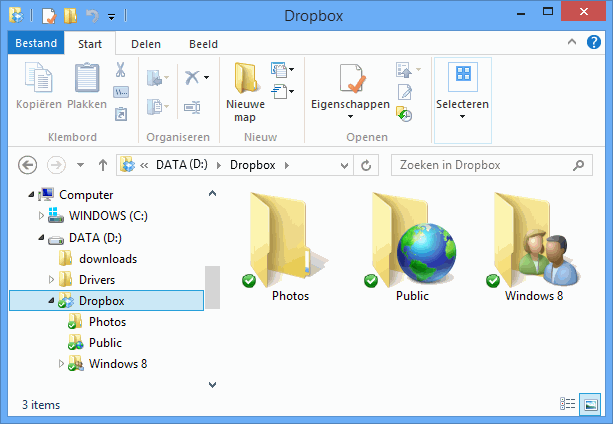Open the address bar history dropdown
This screenshot has width=613, height=424.
(344, 165)
